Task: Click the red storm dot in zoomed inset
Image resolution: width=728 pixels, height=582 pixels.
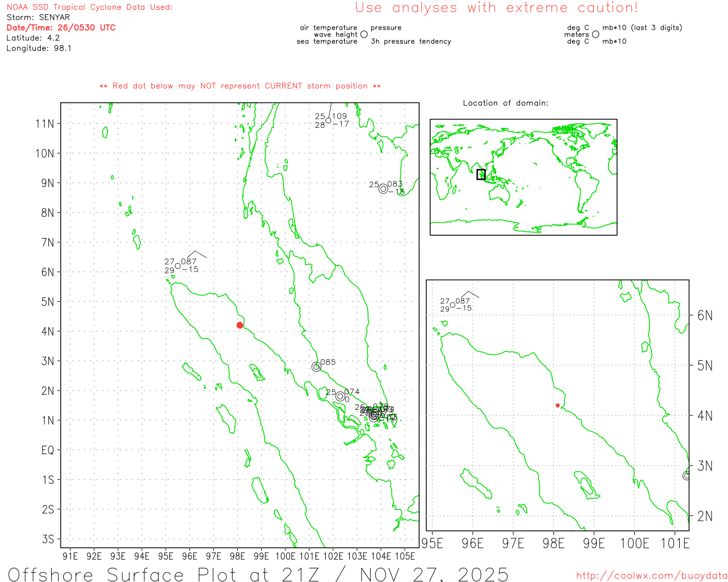Action: click(x=557, y=405)
